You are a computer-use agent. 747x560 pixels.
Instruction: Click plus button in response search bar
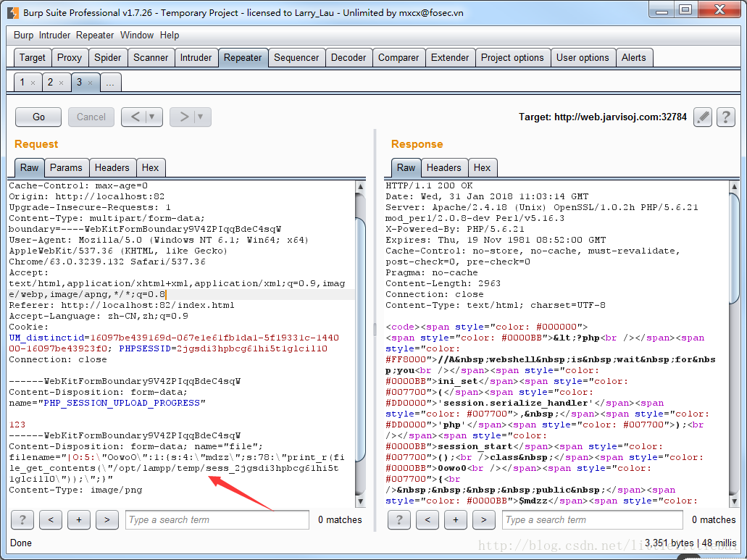(x=456, y=519)
